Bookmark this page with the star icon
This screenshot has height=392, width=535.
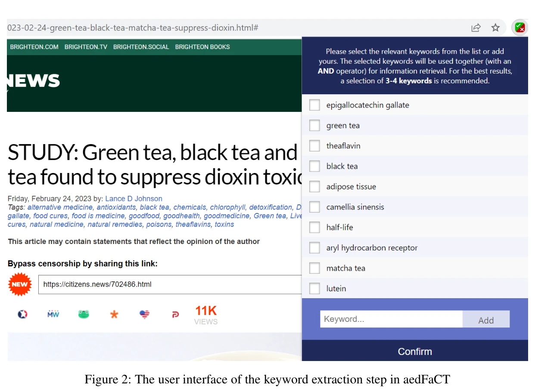click(x=495, y=28)
